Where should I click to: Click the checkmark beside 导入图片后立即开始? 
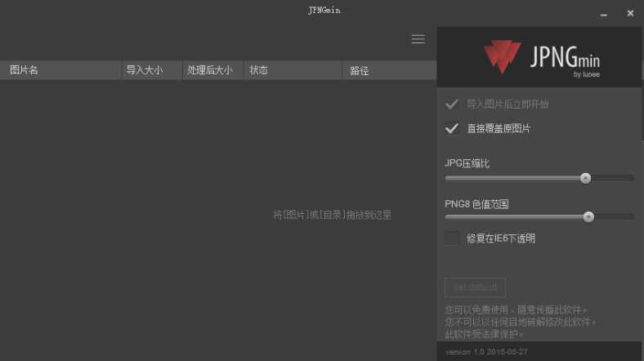coord(451,105)
